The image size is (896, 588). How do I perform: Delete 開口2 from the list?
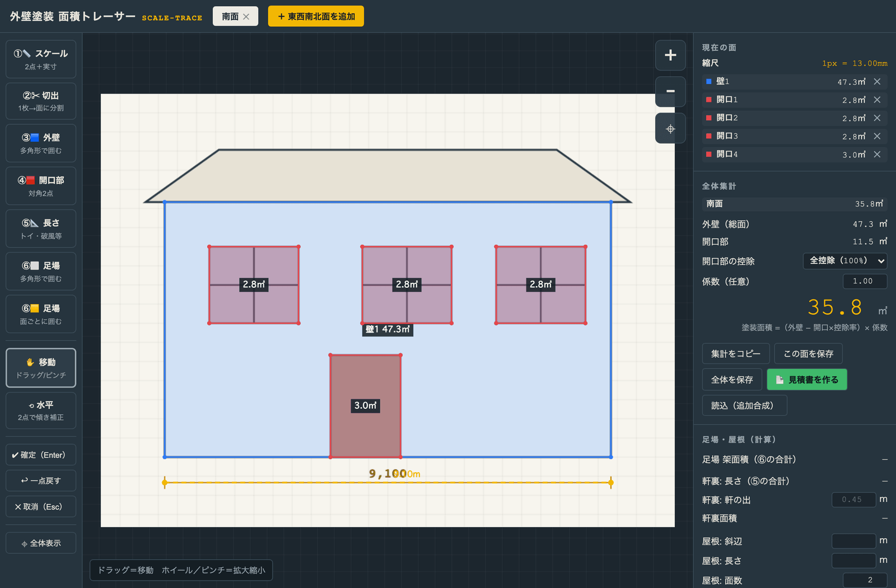pos(877,118)
